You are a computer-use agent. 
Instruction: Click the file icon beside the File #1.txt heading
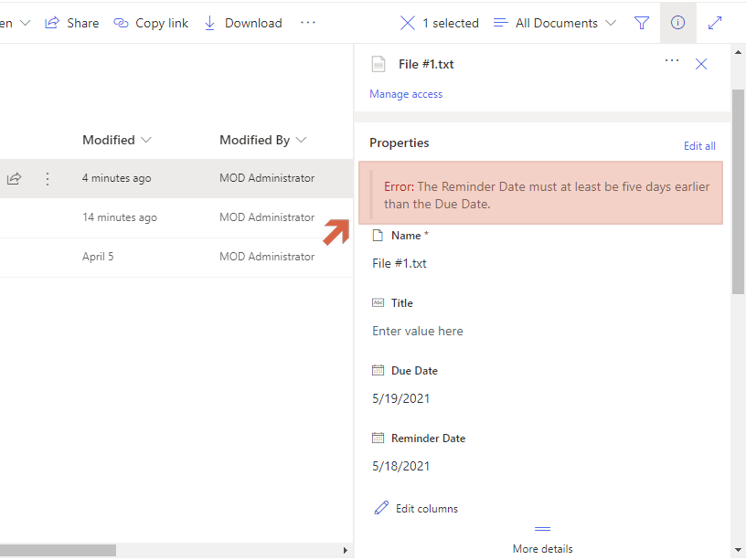(x=378, y=64)
